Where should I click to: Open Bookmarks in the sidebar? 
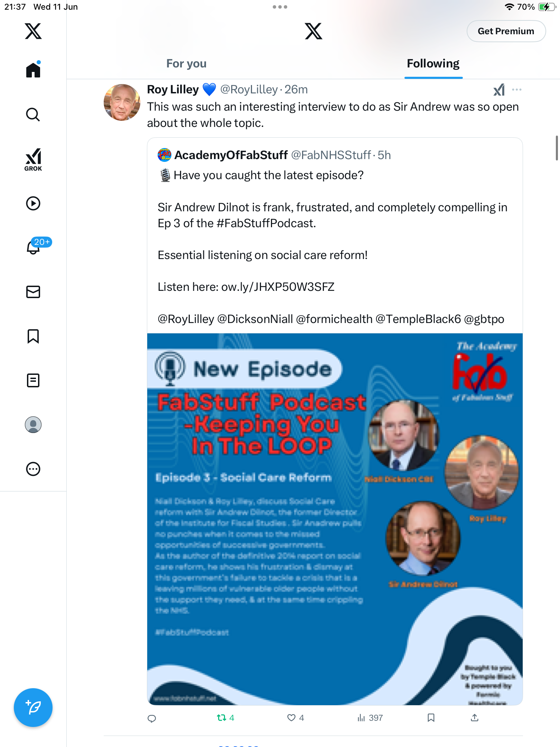click(33, 336)
